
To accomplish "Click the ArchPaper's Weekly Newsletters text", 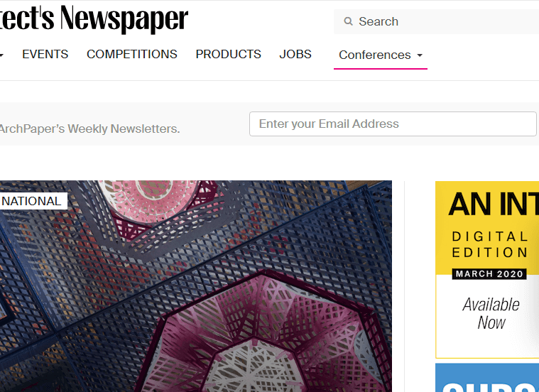I will click(x=89, y=129).
